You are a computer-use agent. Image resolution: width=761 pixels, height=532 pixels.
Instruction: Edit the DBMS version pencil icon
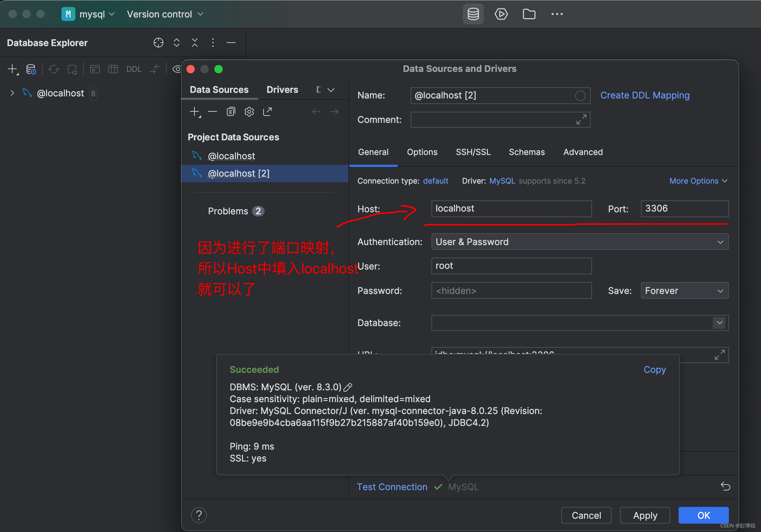coord(348,387)
